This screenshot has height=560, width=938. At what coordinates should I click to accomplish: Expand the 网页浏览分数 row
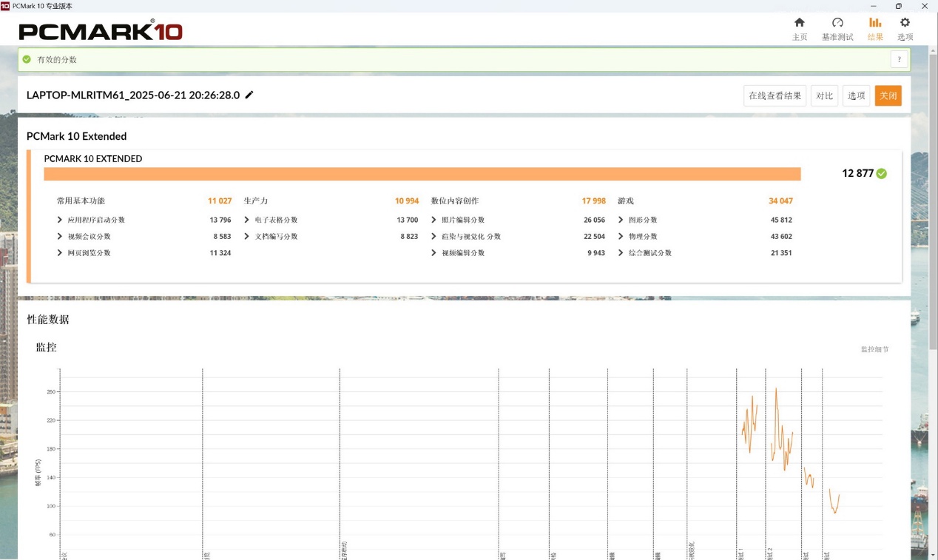pyautogui.click(x=60, y=253)
